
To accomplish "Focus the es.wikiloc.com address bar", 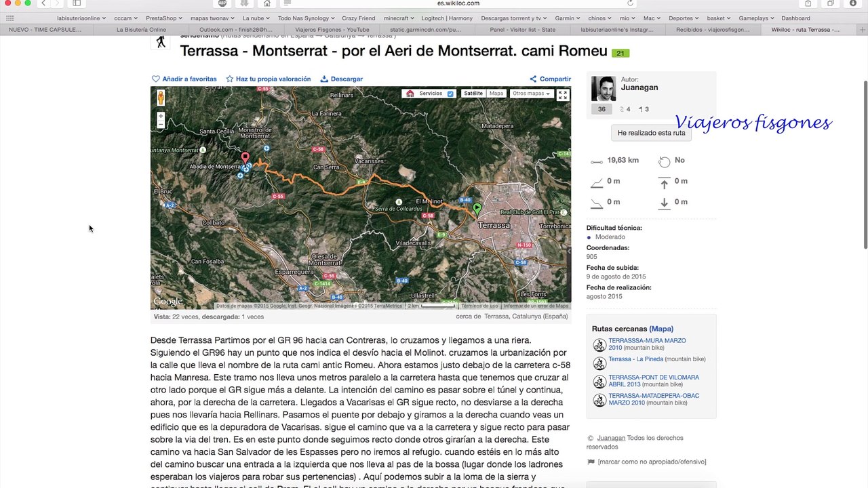I will 458,3.
